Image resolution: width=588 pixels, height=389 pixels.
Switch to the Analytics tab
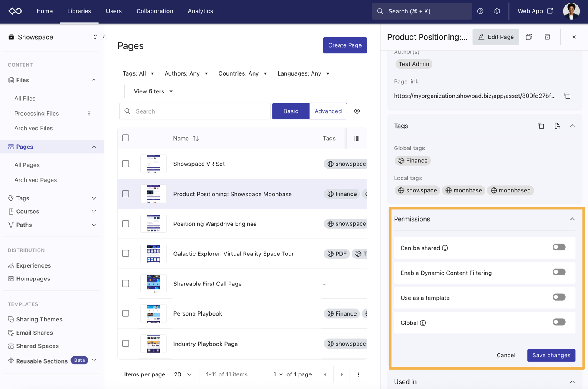pyautogui.click(x=200, y=11)
